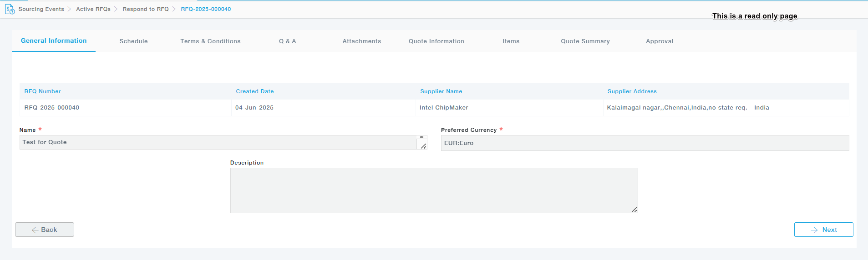
Task: Click the RFQ-2025-000040 breadcrumb link
Action: [x=206, y=9]
